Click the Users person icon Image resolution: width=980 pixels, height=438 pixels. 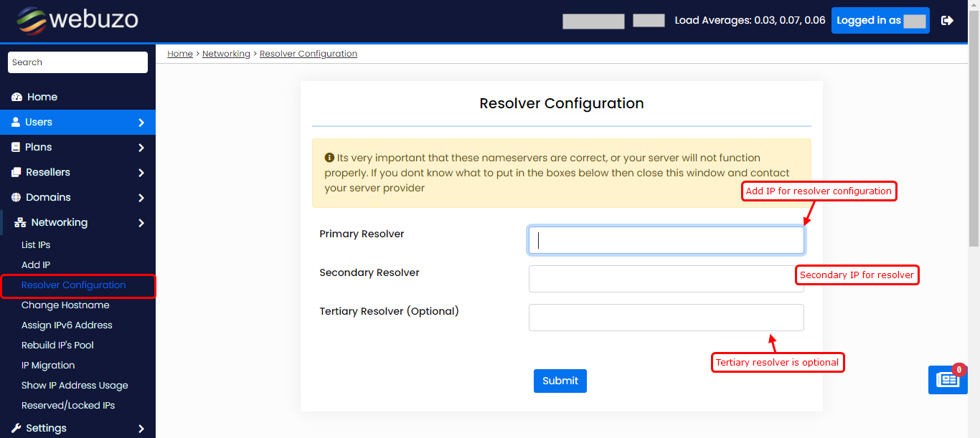click(x=16, y=122)
